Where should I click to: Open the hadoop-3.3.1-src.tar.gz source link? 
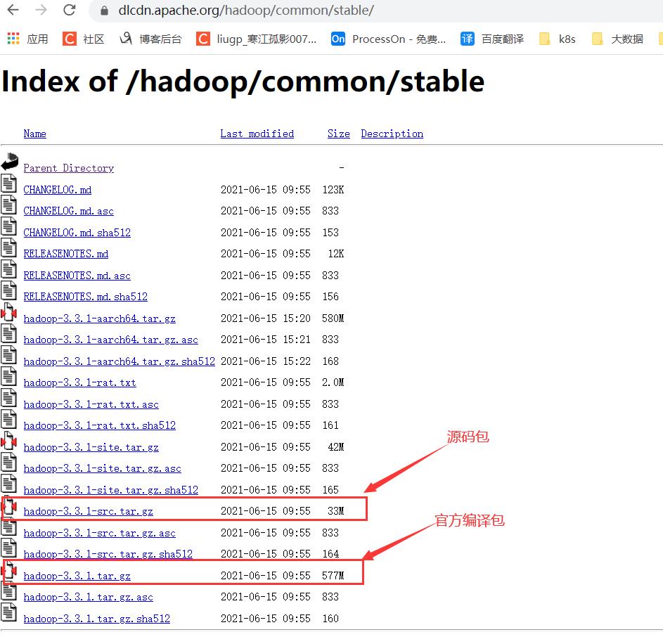click(x=87, y=511)
